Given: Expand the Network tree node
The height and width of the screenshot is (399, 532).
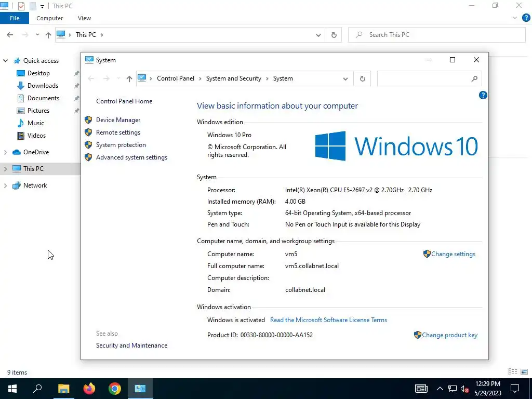Looking at the screenshot, I should coord(5,185).
